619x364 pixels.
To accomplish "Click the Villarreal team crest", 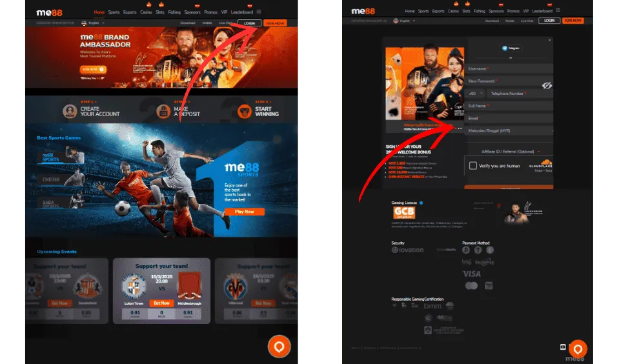I will tap(236, 287).
